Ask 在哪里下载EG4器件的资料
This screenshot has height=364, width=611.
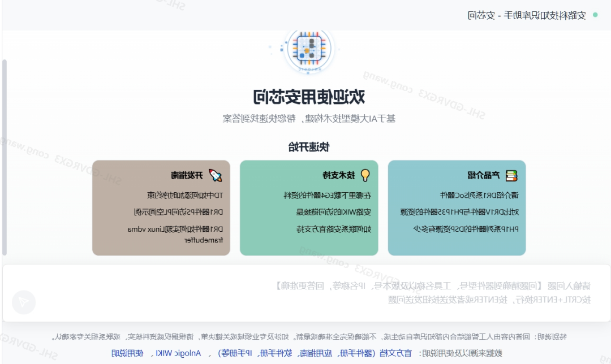(x=328, y=196)
